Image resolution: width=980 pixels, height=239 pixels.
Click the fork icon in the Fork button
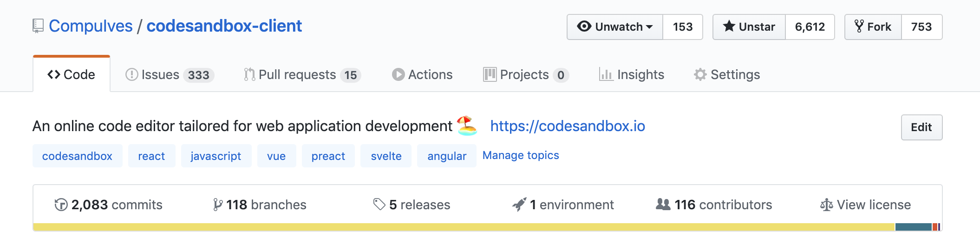[x=859, y=27]
